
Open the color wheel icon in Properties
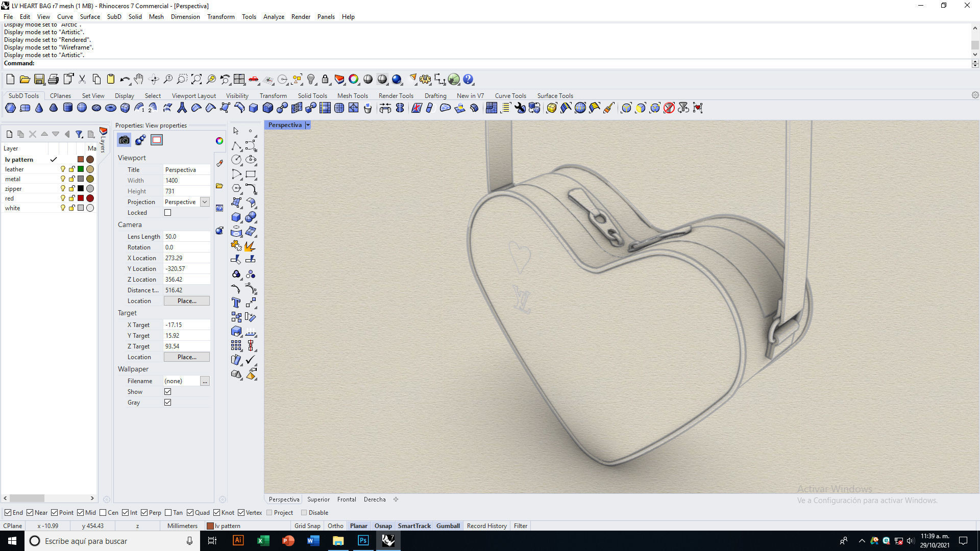pyautogui.click(x=219, y=141)
